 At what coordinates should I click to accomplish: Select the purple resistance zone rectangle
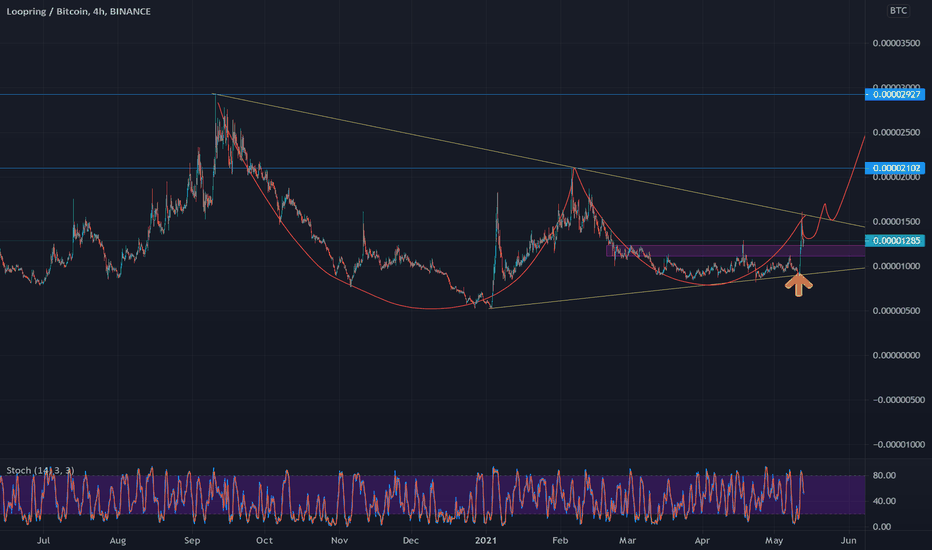[735, 251]
